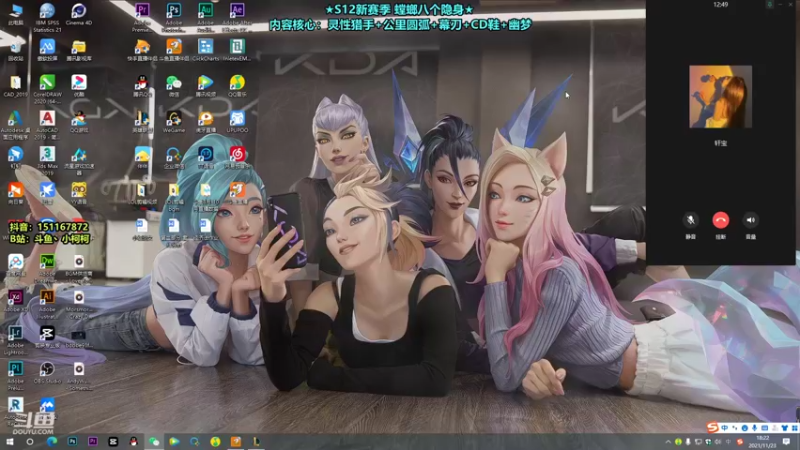Click the caller avatar in the call window
Image resolution: width=800 pixels, height=450 pixels.
coord(720,96)
